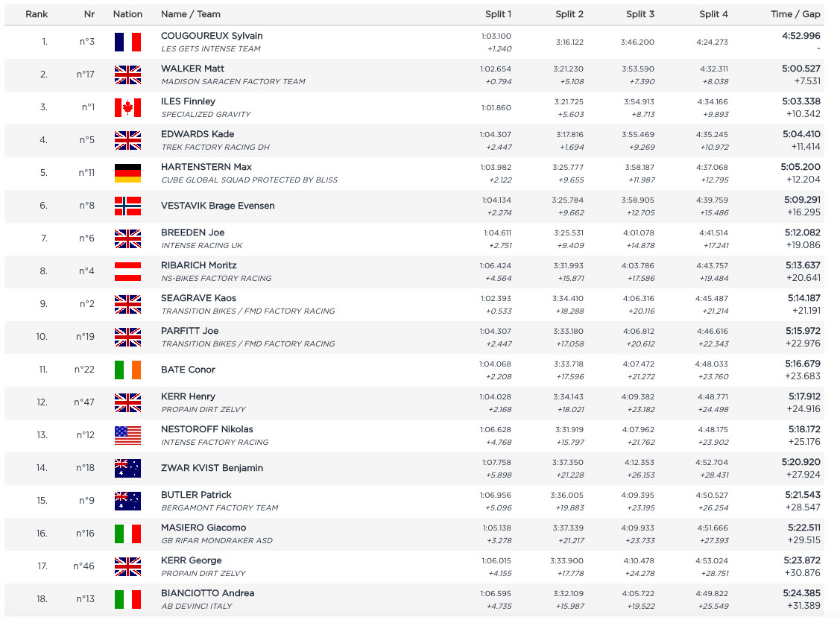Select bib number n°47 for KERR Henry
This screenshot has height=617, width=840.
[x=84, y=402]
